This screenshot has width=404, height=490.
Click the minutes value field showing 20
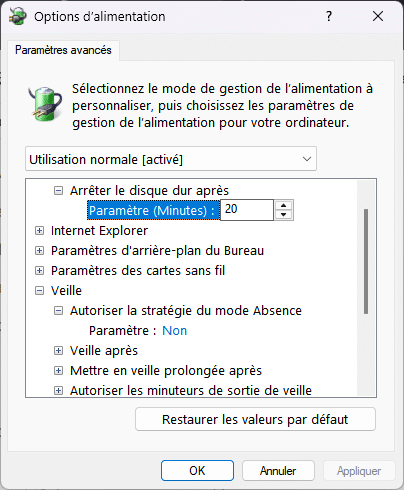point(247,210)
